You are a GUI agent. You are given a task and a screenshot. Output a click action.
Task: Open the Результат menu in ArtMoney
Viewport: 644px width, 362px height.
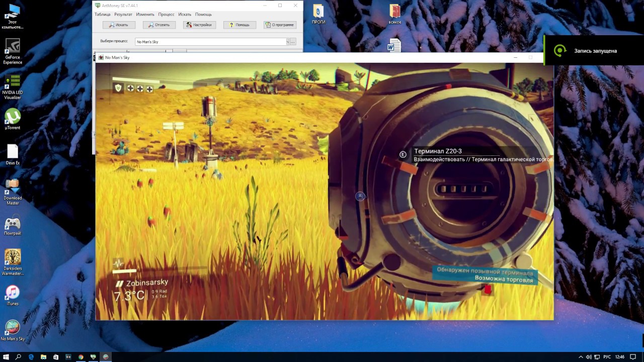point(123,15)
